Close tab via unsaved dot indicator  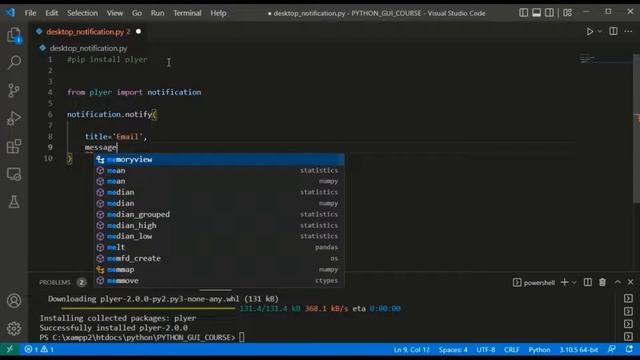138,31
